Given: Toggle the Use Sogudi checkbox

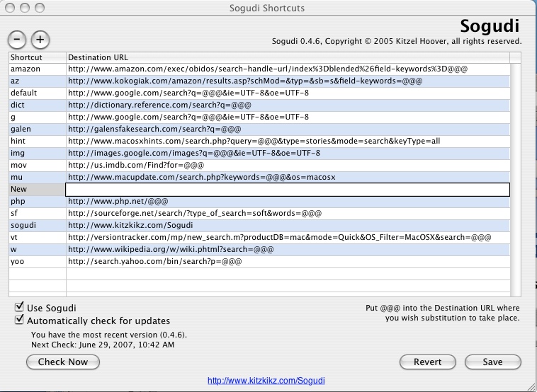Looking at the screenshot, I should pyautogui.click(x=20, y=307).
